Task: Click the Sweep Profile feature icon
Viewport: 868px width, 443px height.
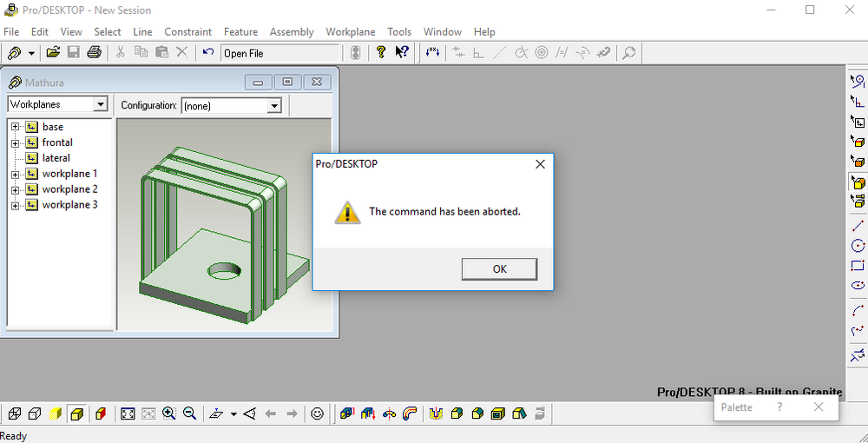Action: (x=410, y=413)
